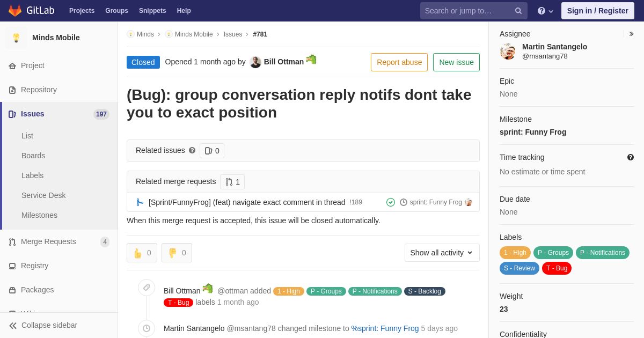644x338 pixels.
Task: Click T - Bug label in activity
Action: click(178, 303)
